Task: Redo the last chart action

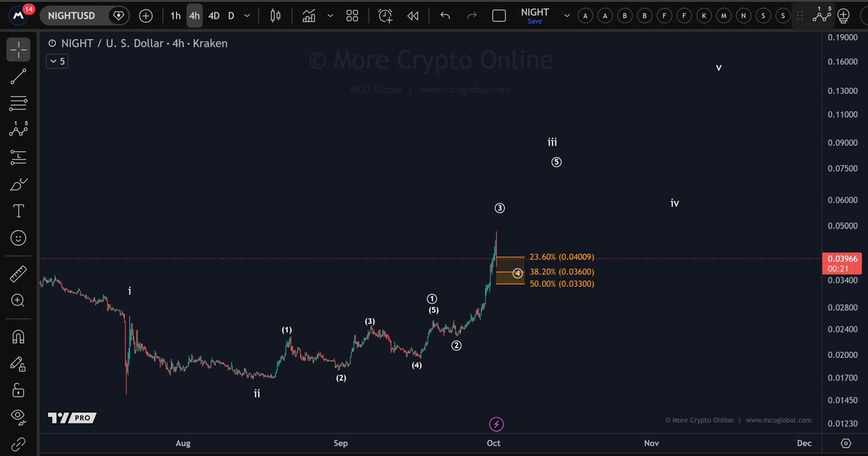Action: [472, 15]
